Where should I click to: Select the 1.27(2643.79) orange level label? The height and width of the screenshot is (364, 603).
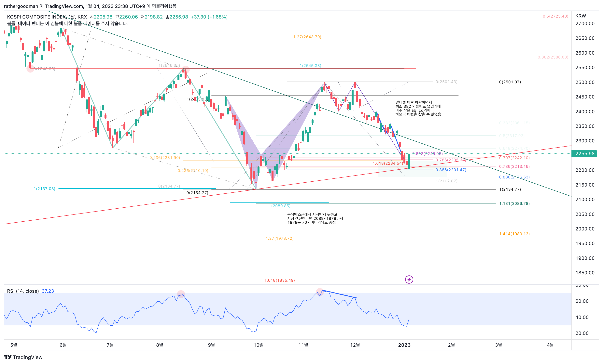307,37
